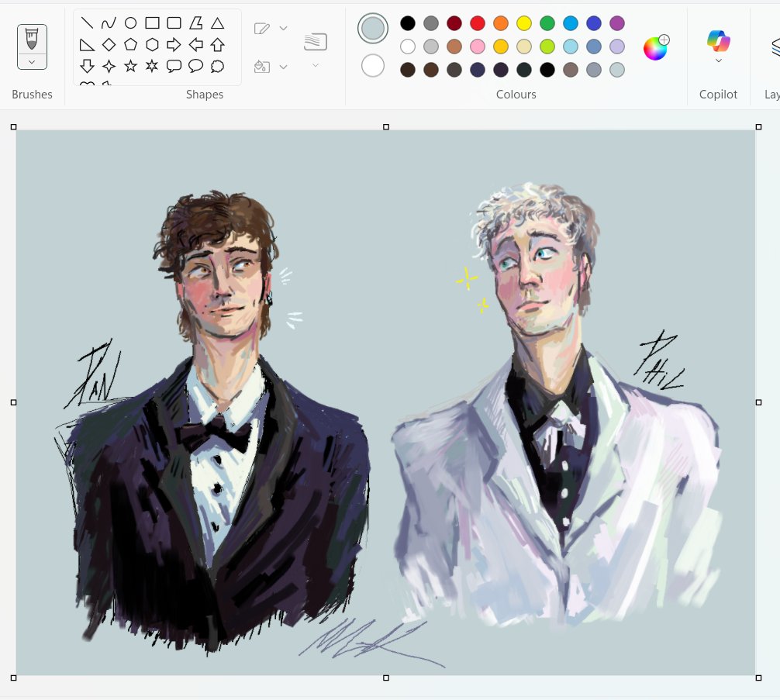Select the Polygon shape
Image resolution: width=780 pixels, height=700 pixels.
(x=196, y=23)
